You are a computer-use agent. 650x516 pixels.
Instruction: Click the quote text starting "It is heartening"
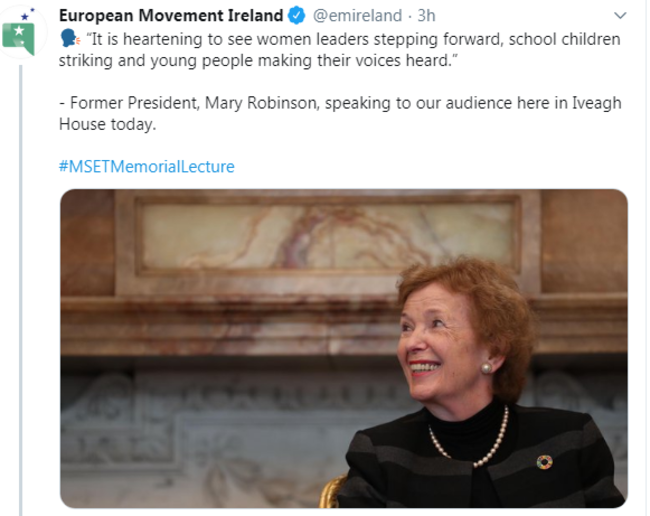(x=340, y=50)
